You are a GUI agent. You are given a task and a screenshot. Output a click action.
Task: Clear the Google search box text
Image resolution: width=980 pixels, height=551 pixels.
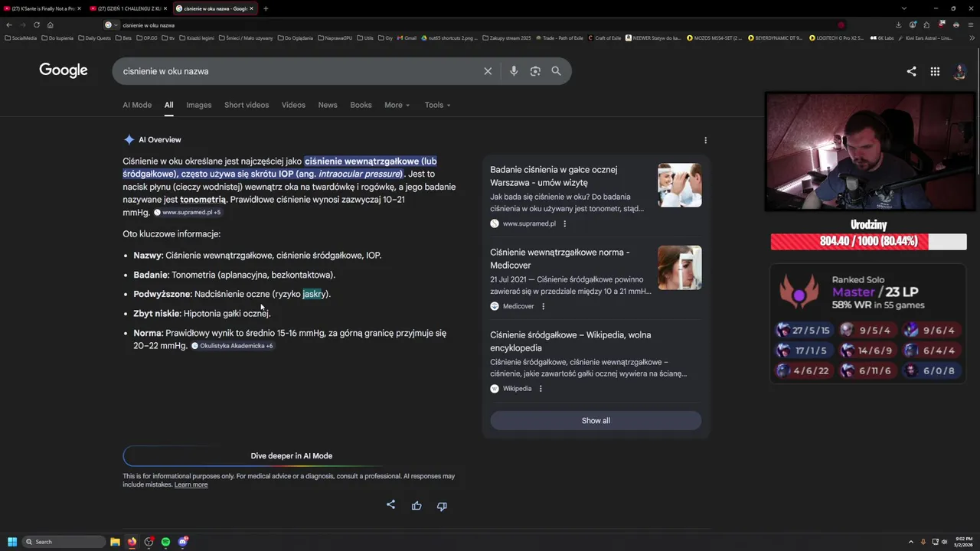click(x=488, y=71)
